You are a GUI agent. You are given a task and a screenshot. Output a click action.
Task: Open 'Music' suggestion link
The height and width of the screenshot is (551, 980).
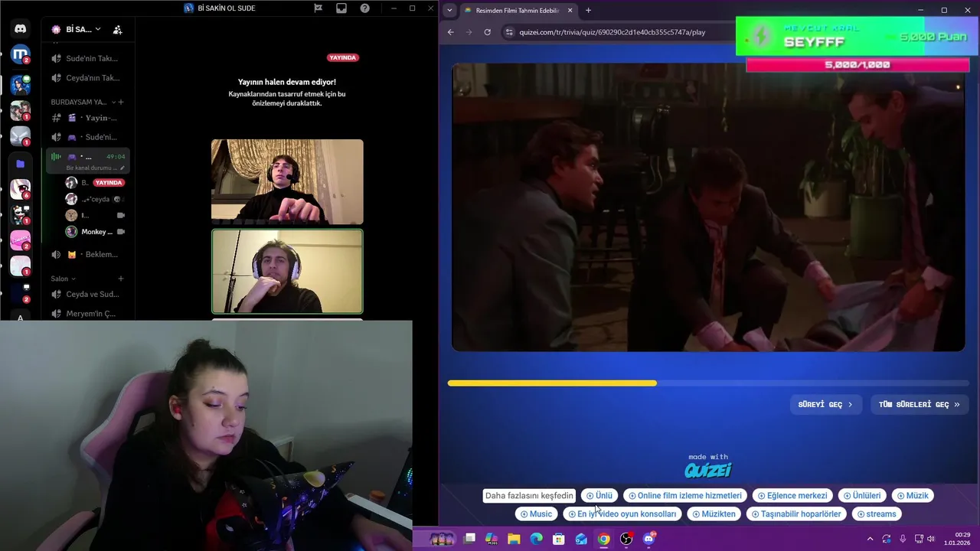536,514
